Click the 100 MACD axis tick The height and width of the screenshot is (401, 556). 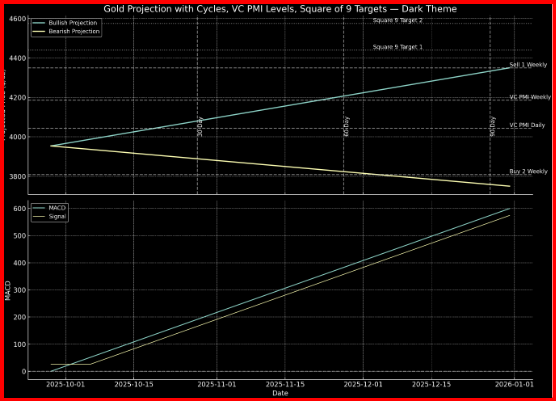[x=20, y=344]
